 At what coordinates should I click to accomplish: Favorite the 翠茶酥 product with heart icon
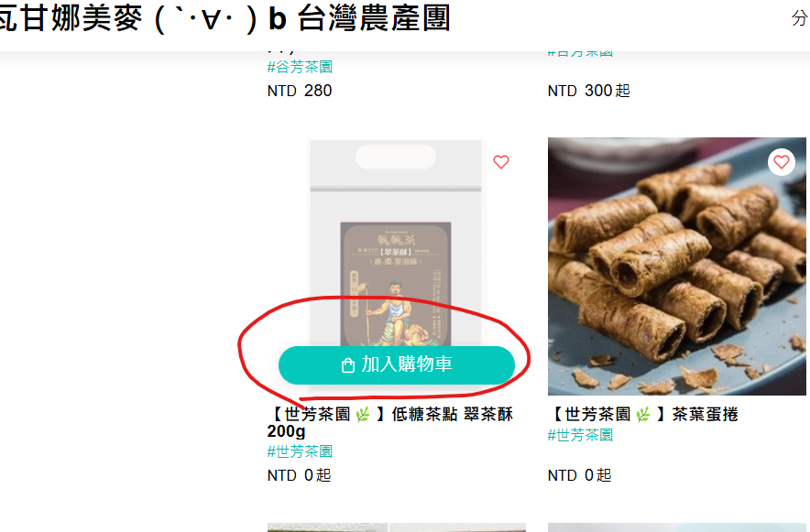501,162
